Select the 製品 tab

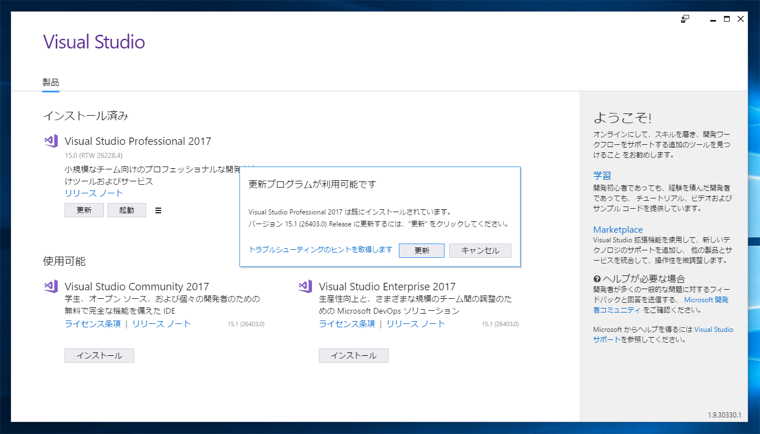pyautogui.click(x=51, y=82)
